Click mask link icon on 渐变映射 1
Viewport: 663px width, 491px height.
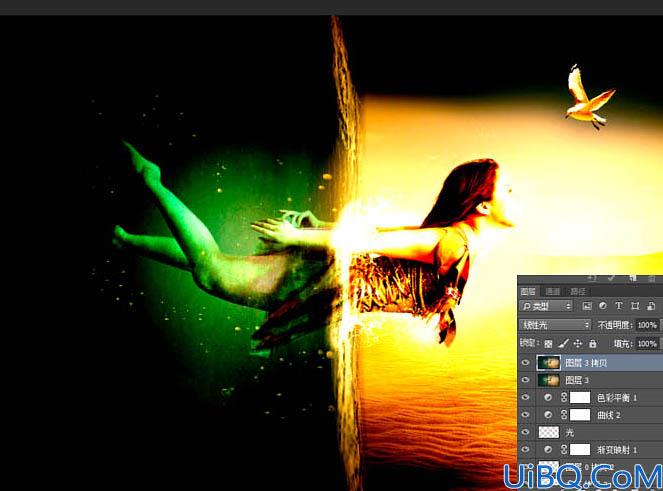pyautogui.click(x=564, y=450)
